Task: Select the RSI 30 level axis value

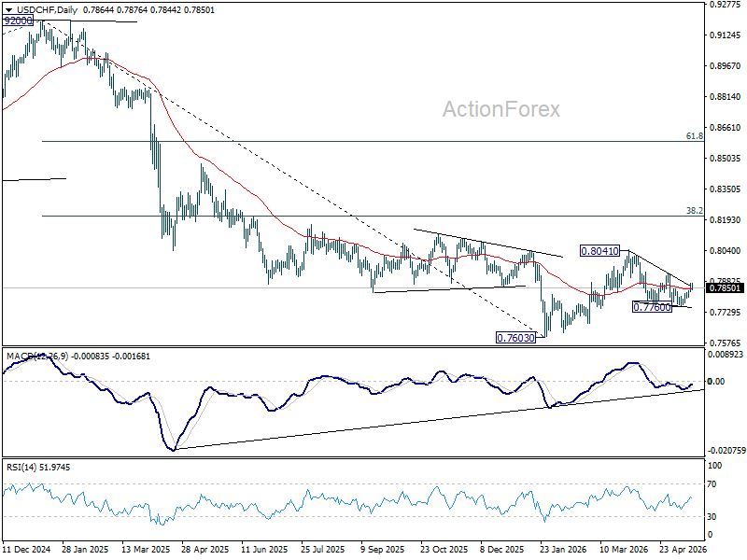Action: pyautogui.click(x=712, y=517)
